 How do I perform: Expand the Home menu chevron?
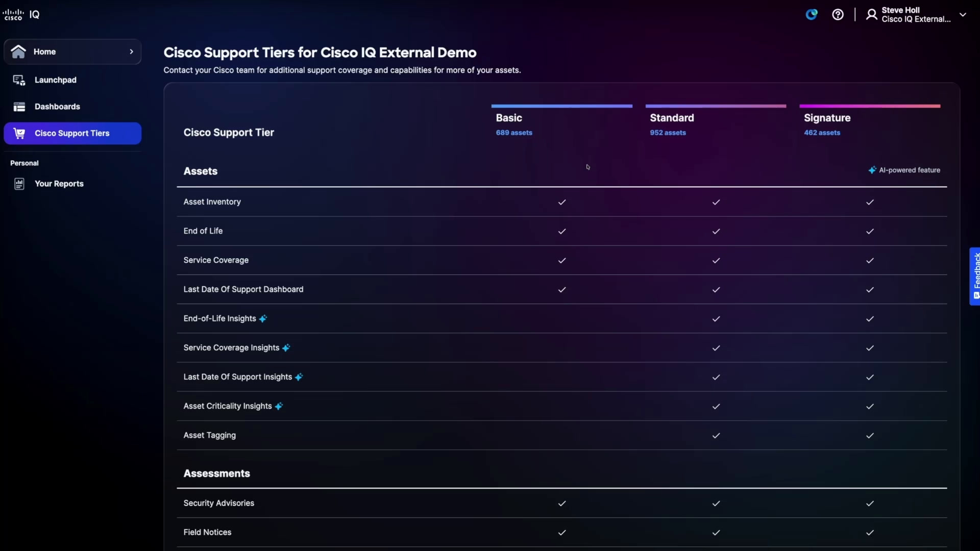[x=131, y=52]
